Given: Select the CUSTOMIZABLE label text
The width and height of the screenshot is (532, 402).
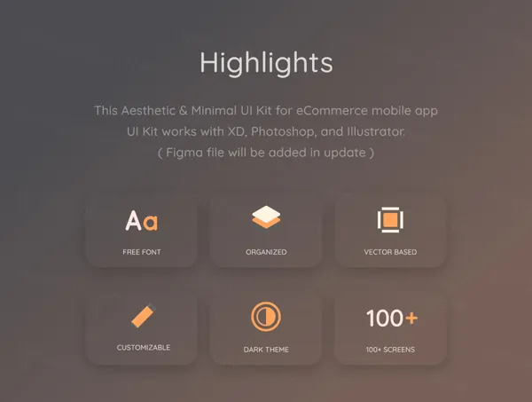Looking at the screenshot, I should [x=144, y=347].
